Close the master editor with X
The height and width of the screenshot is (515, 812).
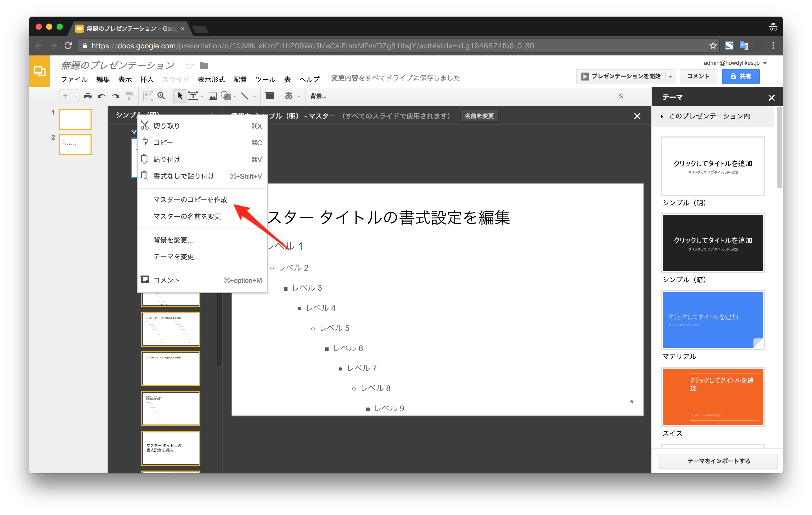(637, 116)
